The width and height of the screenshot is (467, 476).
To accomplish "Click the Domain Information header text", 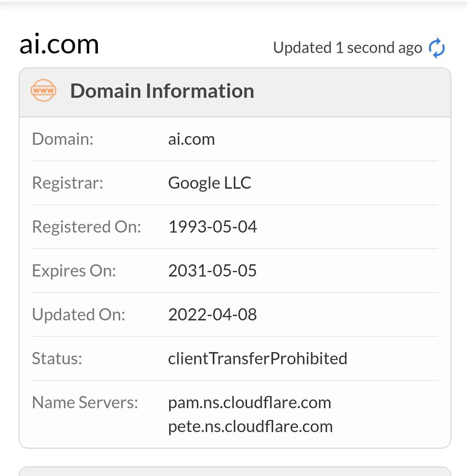I will [162, 91].
